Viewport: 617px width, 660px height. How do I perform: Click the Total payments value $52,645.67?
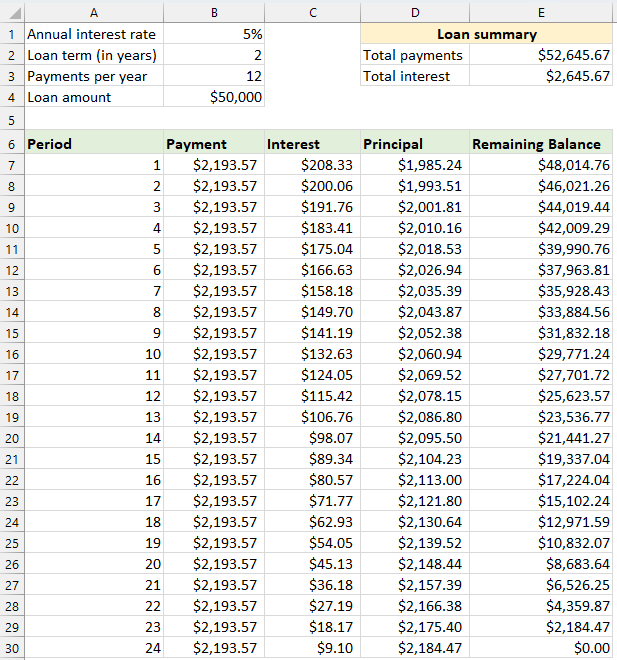540,55
